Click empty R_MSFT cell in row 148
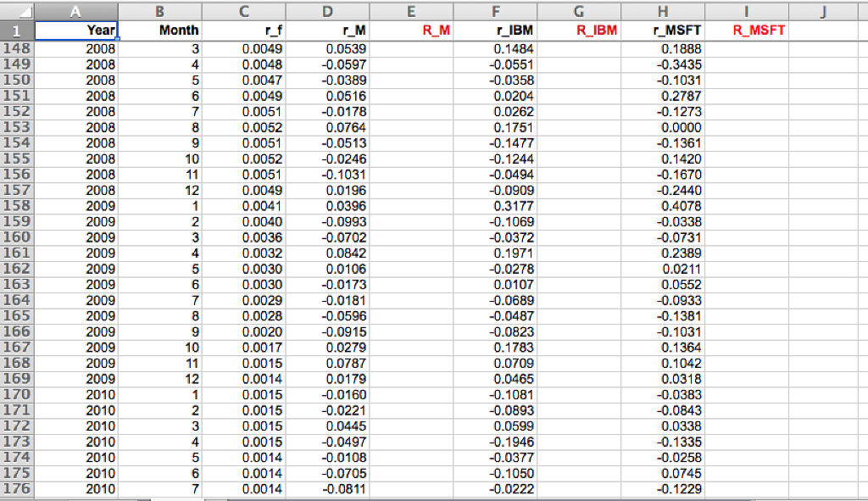The height and width of the screenshot is (501, 868). point(747,48)
